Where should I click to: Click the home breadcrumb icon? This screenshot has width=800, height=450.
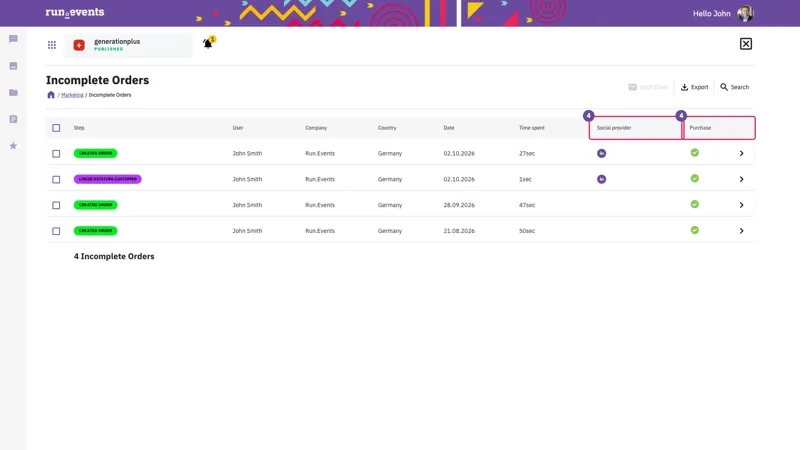pos(51,95)
